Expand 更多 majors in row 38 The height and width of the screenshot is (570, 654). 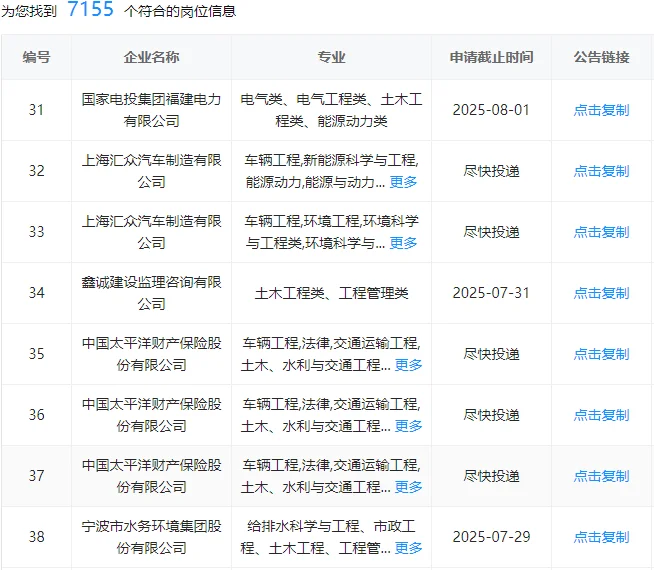click(408, 548)
